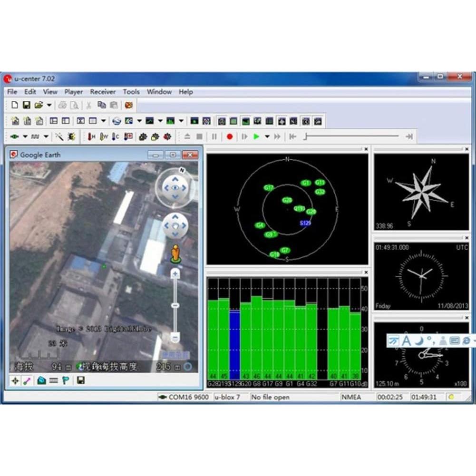Expand the baudrate dropdown arrow

click(46, 136)
